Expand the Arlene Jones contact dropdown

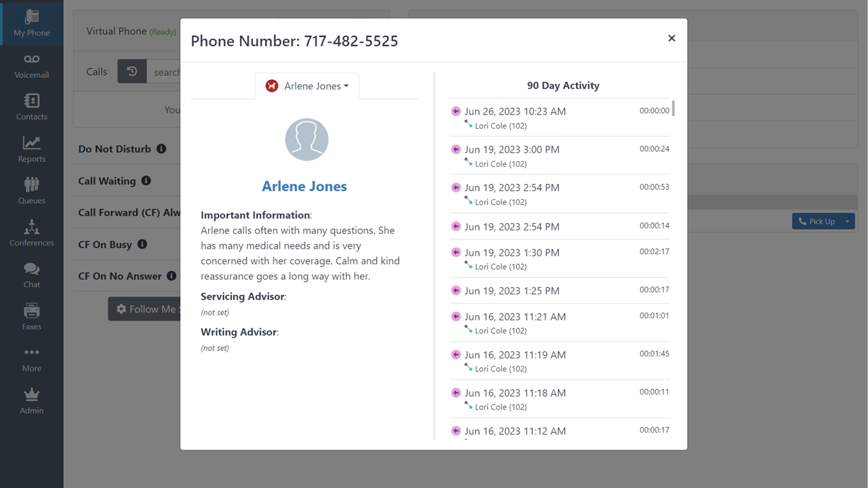click(308, 86)
